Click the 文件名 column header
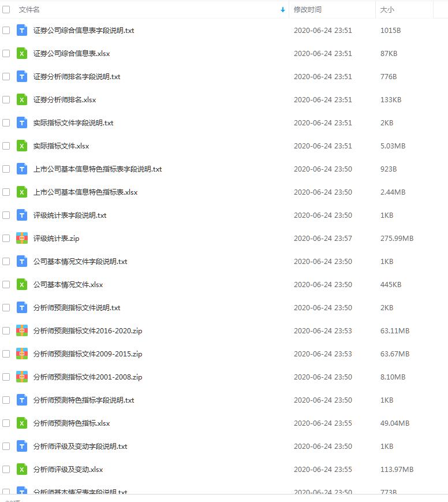Viewport: 448px width, 502px height. point(29,10)
